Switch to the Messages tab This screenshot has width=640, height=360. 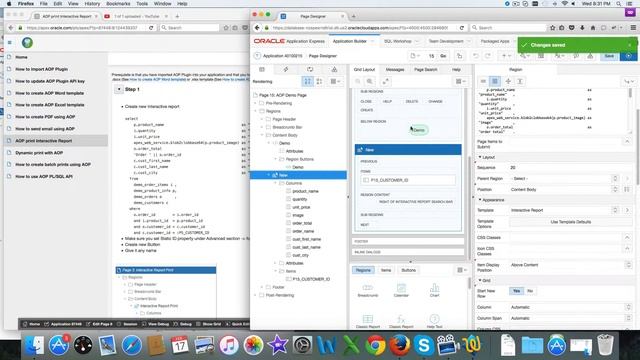coord(395,70)
